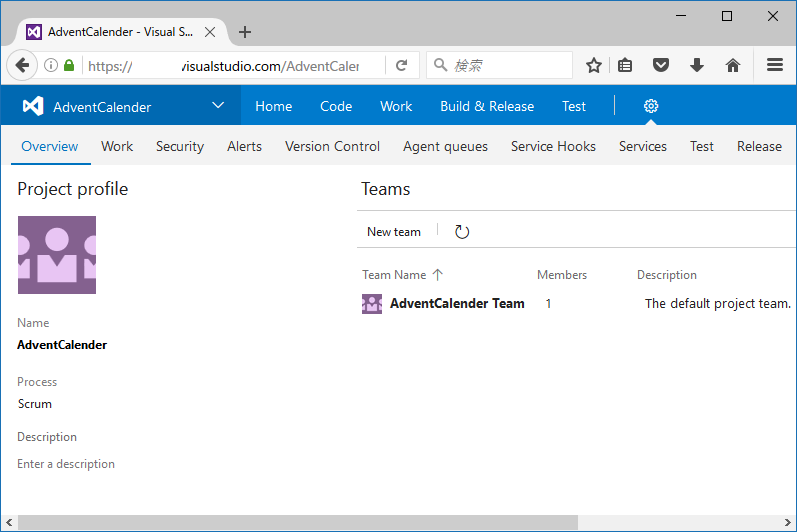Viewport: 797px width, 532px height.
Task: Click the Members column header
Action: (562, 275)
